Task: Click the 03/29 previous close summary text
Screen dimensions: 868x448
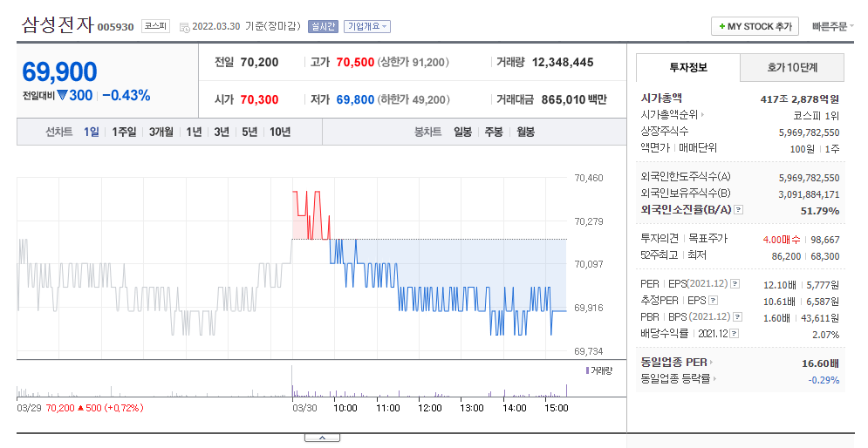Action: click(80, 408)
